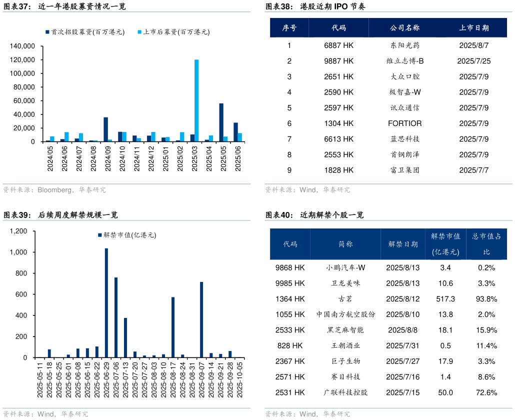Click the 上市日期 column header
This screenshot has height=420, width=515.
click(x=474, y=28)
